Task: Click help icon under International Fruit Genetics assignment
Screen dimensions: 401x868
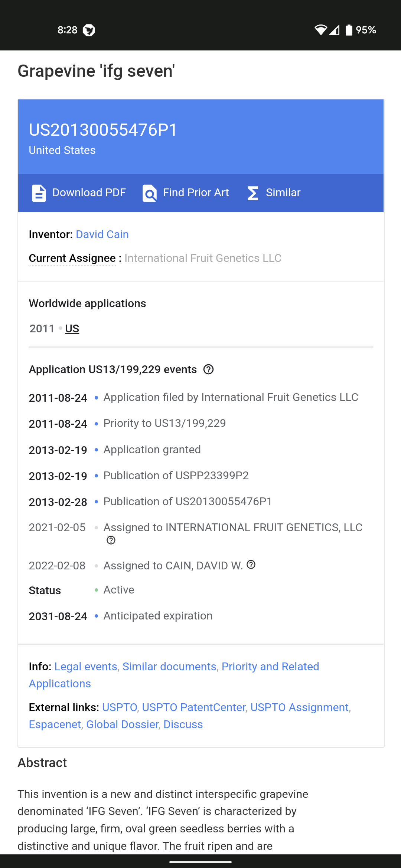Action: coord(111,540)
